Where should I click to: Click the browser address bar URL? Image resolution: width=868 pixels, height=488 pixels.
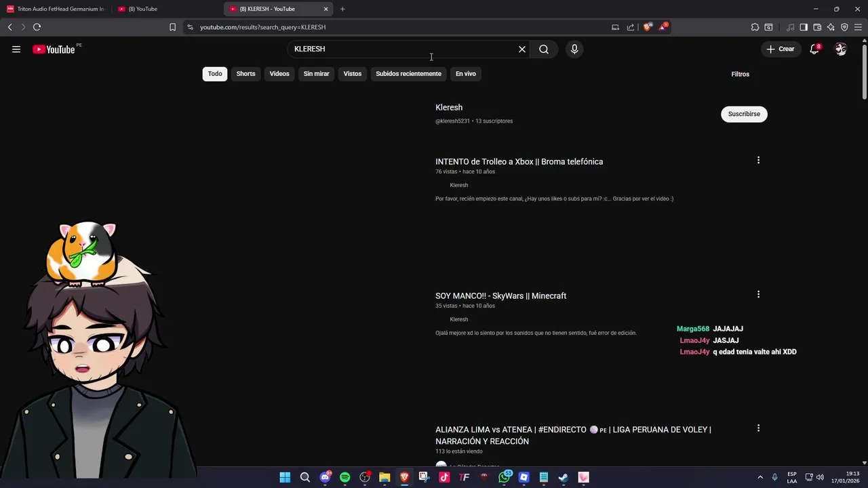(263, 27)
